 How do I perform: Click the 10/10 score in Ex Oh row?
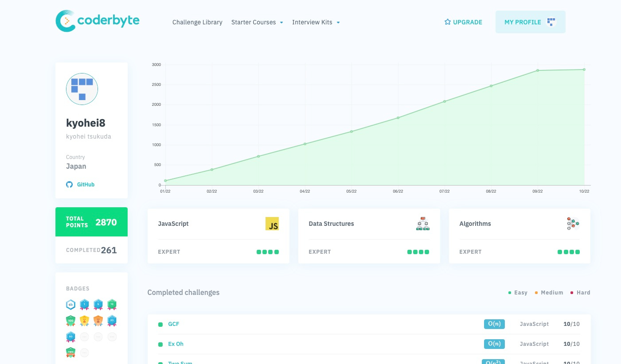coord(571,344)
